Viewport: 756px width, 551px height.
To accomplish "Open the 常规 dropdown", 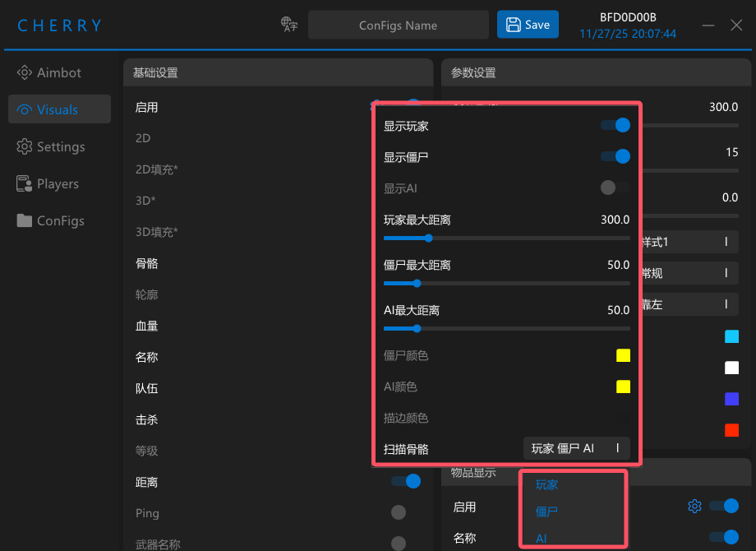I will (x=689, y=273).
